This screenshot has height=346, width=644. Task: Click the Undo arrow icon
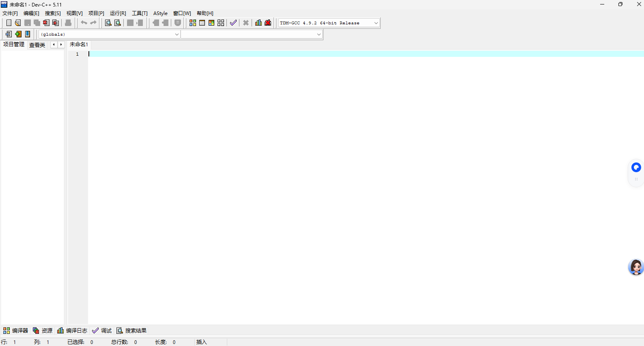[x=84, y=23]
